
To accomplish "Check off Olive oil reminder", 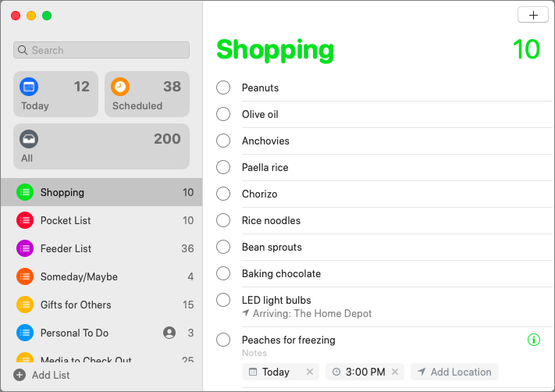I will click(223, 114).
